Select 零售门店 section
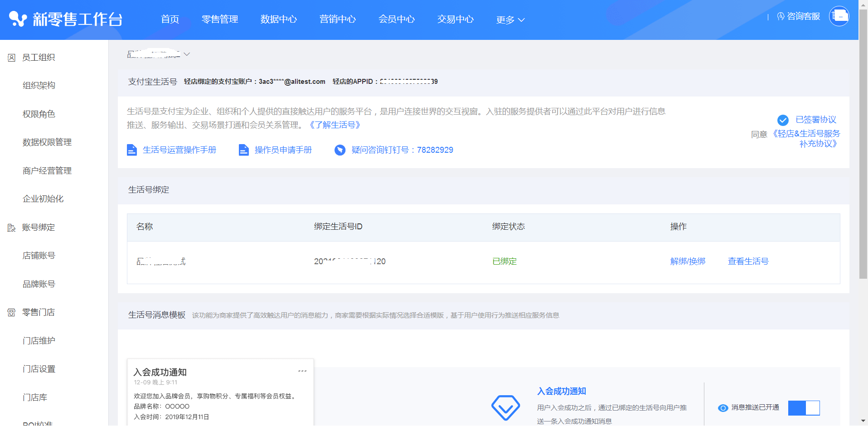868x426 pixels. coord(39,312)
